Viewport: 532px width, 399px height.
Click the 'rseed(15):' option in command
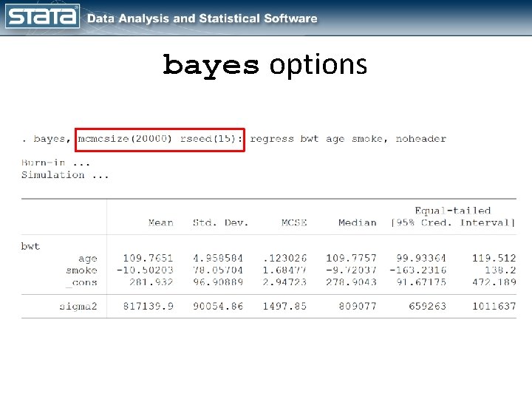(x=211, y=139)
